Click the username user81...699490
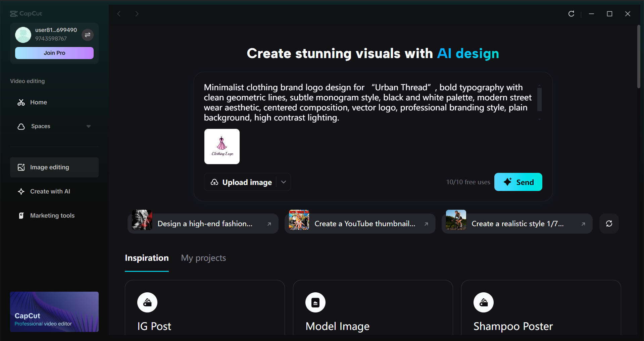 point(56,30)
